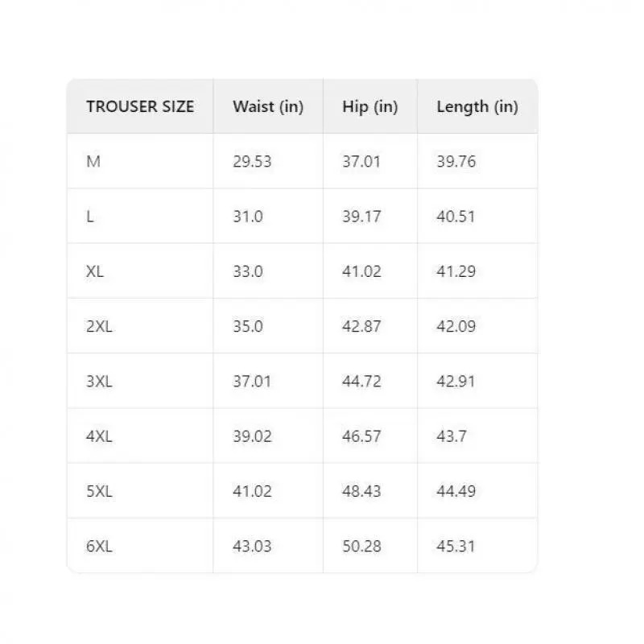Select hip value 42.87 in 2XL row

(x=361, y=326)
